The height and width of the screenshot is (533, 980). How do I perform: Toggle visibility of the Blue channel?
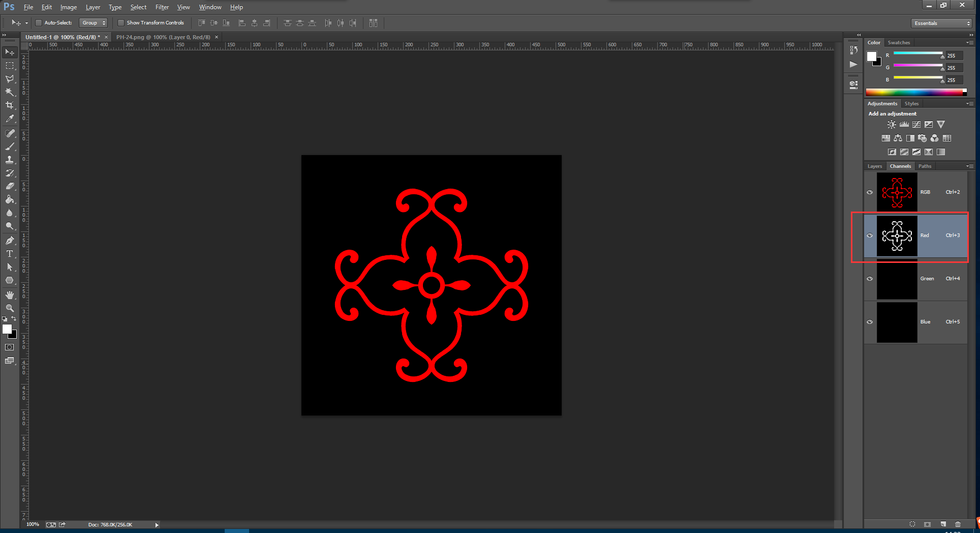coord(870,322)
